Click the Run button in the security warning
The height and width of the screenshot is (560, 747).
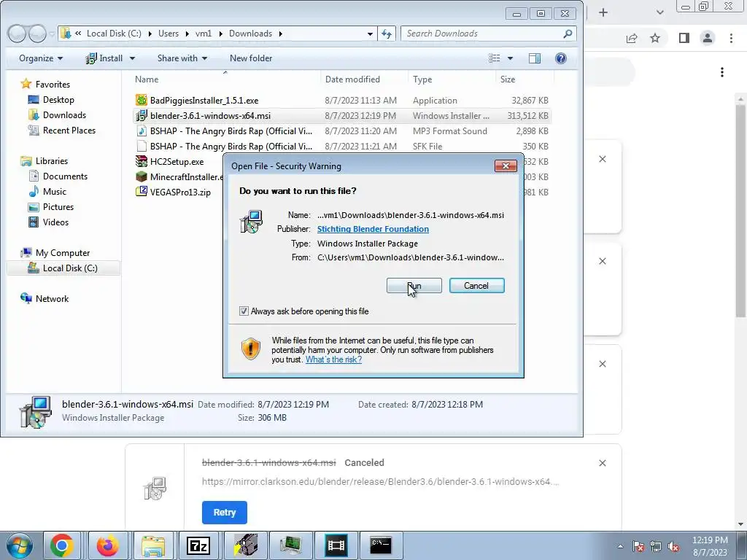click(x=414, y=286)
